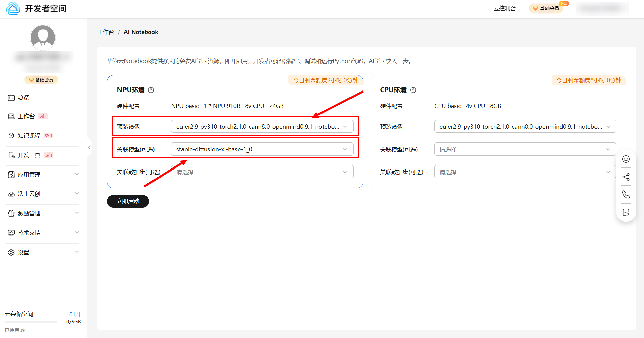Click the 已使用0% storage label
This screenshot has height=338, width=644.
pos(16,330)
